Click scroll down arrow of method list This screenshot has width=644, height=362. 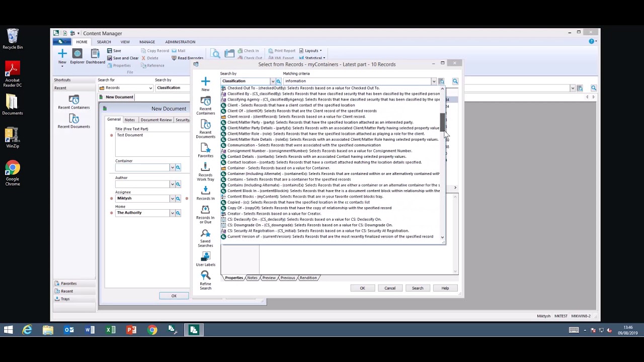click(443, 237)
